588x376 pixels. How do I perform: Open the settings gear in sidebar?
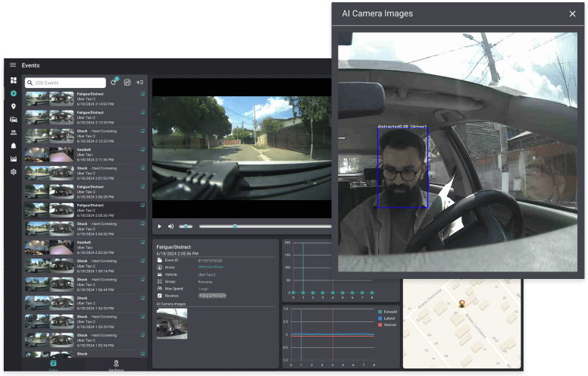pos(14,172)
